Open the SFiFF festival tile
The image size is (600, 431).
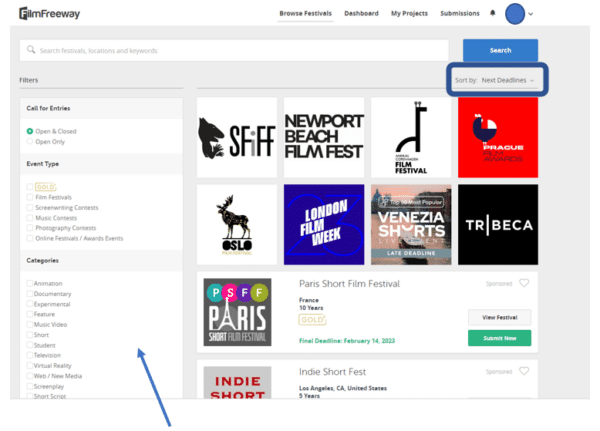237,137
